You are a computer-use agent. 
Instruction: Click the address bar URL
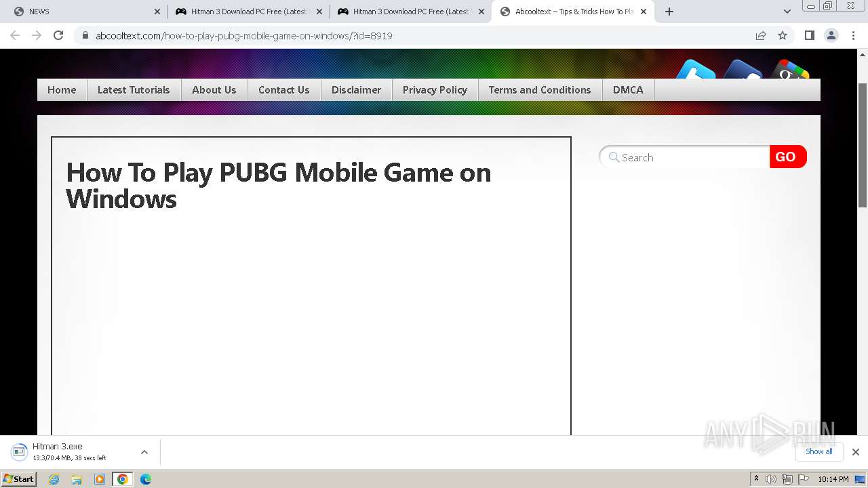click(x=244, y=35)
